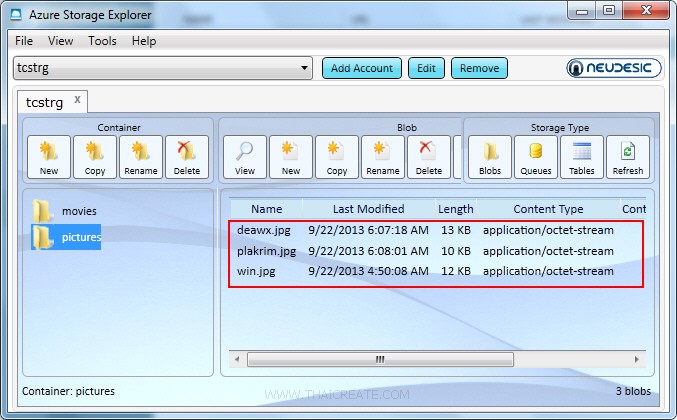Screen dimensions: 677x420
Task: Click the horizontal scrollbar thumb
Action: tap(380, 359)
